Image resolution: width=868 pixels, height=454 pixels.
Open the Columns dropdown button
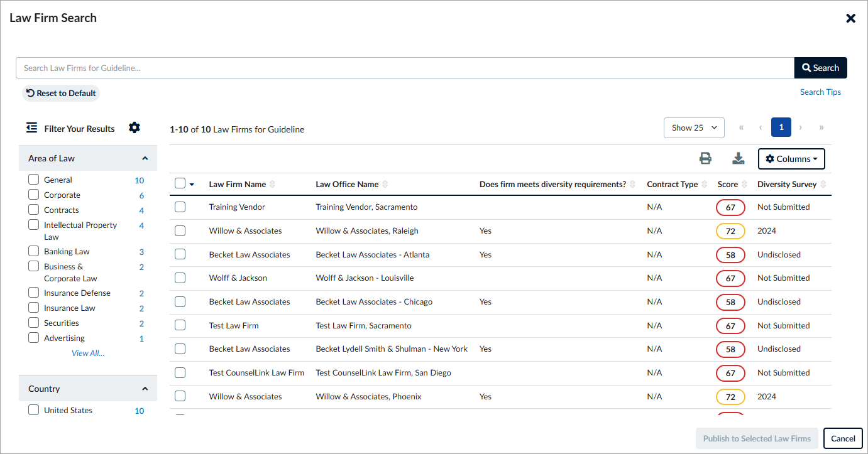point(791,159)
